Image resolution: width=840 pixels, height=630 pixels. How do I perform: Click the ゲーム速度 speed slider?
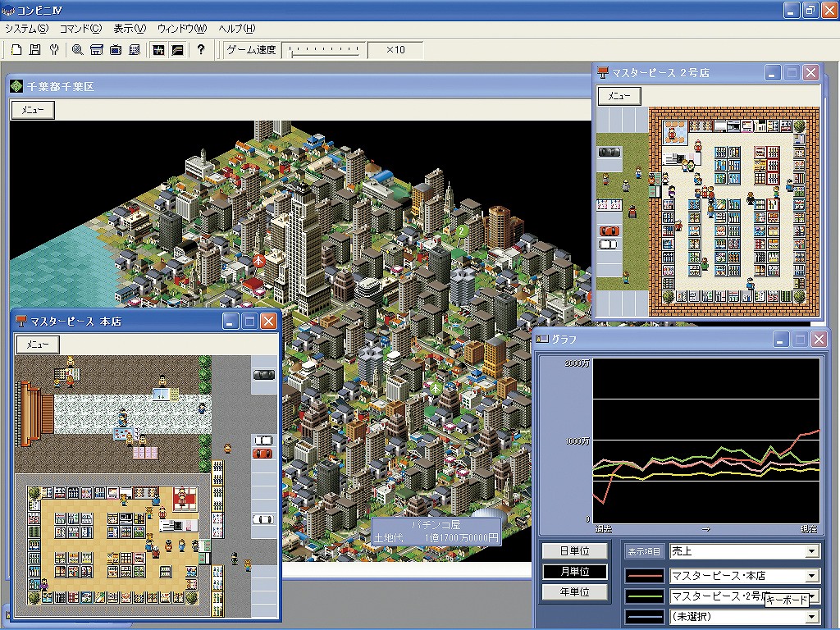point(324,50)
